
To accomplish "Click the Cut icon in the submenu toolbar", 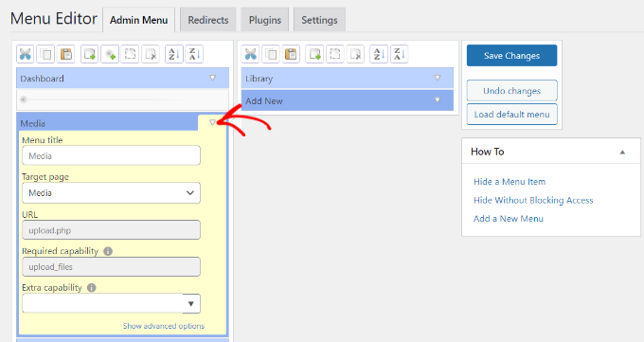I will (251, 54).
